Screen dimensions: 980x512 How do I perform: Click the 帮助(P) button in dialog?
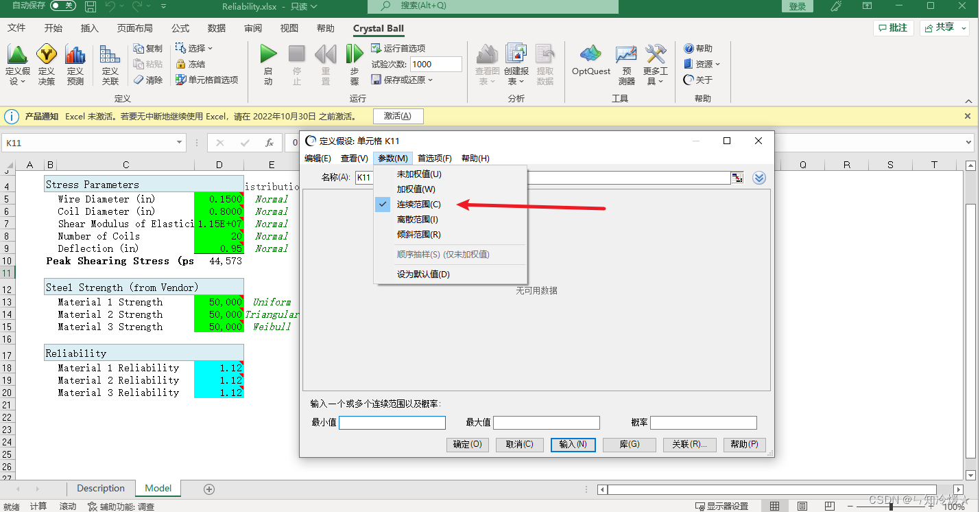[x=745, y=445]
